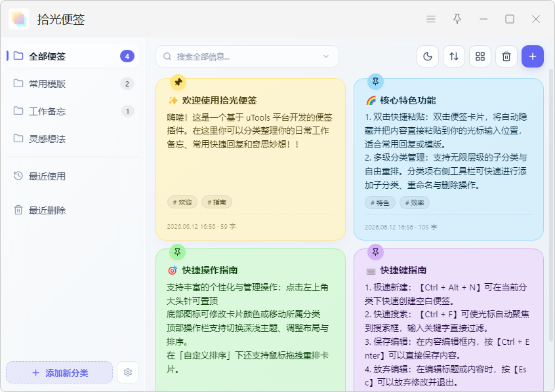Toggle dark mode with moon icon

428,56
